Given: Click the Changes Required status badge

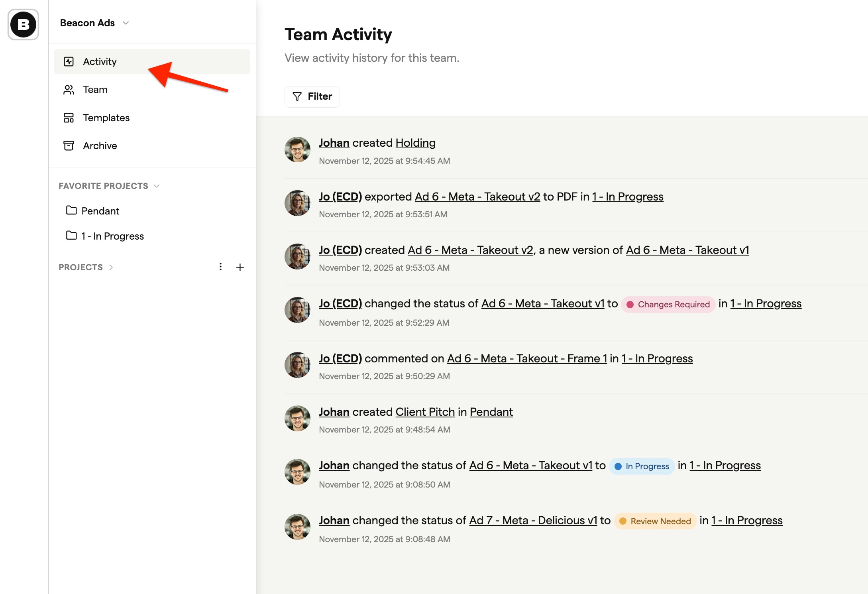Looking at the screenshot, I should (x=668, y=305).
